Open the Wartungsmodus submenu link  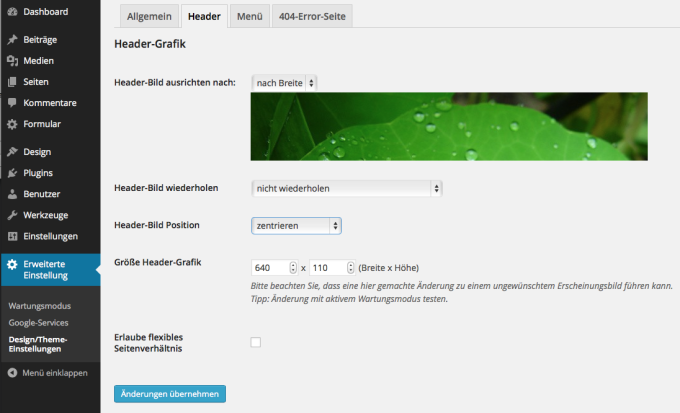tap(39, 306)
